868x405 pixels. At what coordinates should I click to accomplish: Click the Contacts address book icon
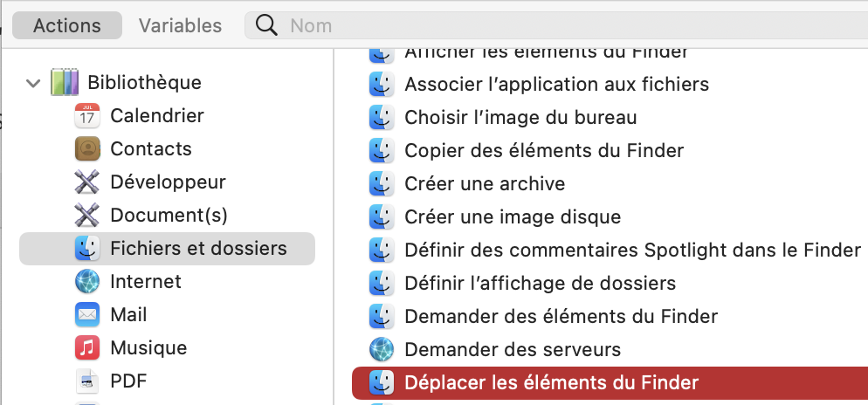pyautogui.click(x=87, y=149)
